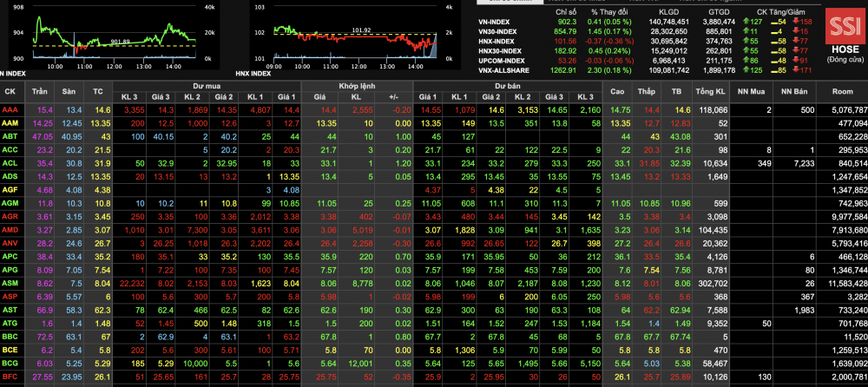The height and width of the screenshot is (387, 868).
Task: Open the BCG stock symbol
Action: tap(10, 363)
